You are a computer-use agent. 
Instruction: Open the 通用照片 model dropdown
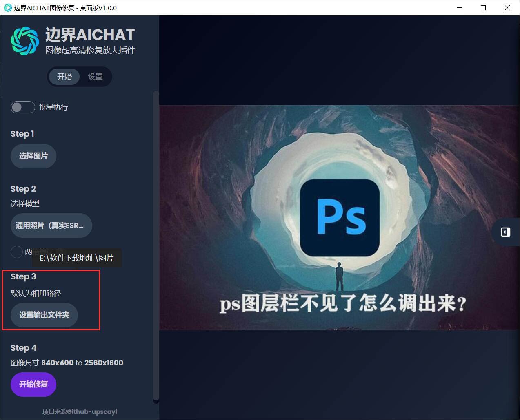[51, 225]
